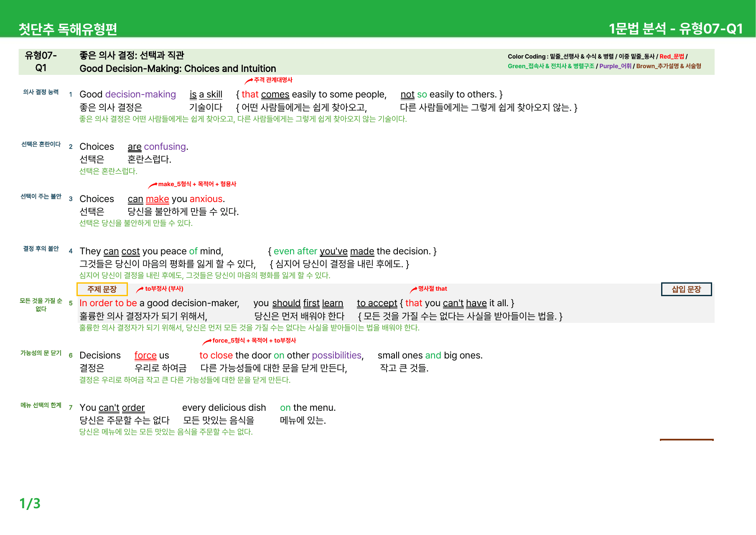Image resolution: width=756 pixels, height=535 pixels.
Task: Click the 'Purple_어휘' legend entry
Action: (615, 66)
